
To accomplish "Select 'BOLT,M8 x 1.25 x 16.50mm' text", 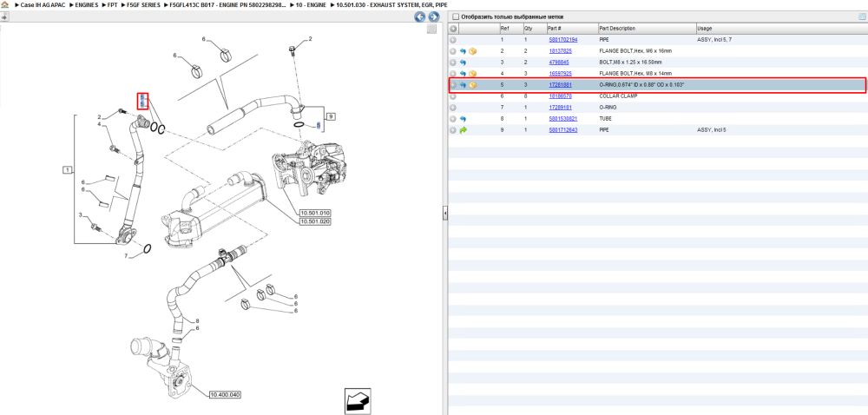I will [630, 63].
